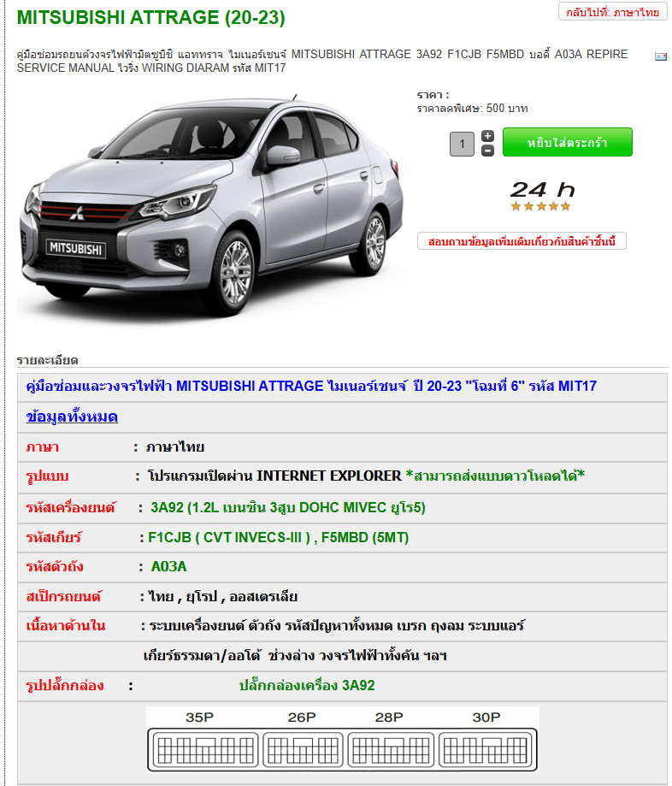Open the ข้อมูลทั้งหมด link
This screenshot has height=786, width=672.
click(x=72, y=417)
